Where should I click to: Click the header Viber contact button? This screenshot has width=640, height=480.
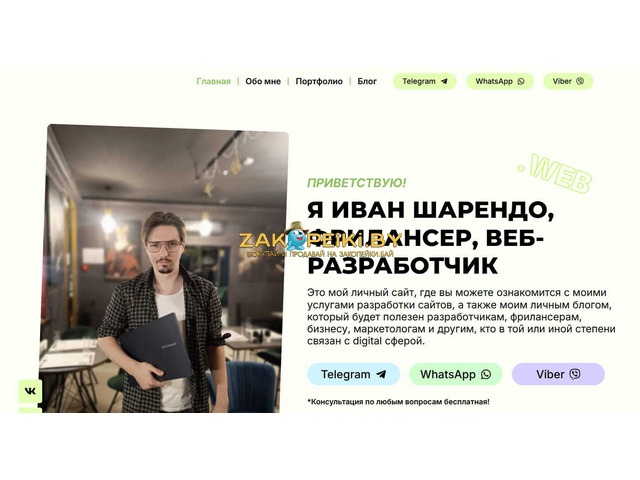[x=568, y=81]
